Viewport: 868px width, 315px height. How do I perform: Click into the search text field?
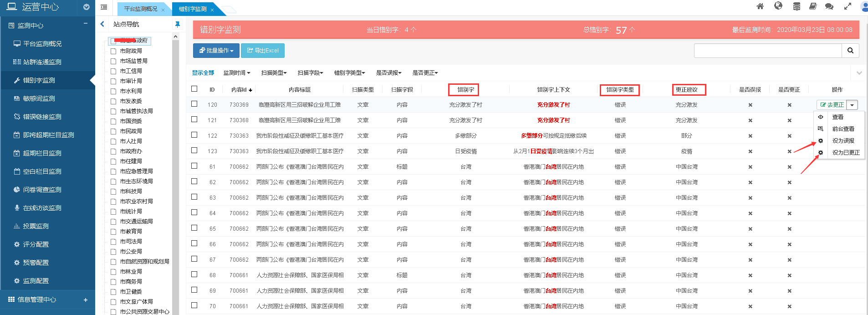tap(767, 51)
